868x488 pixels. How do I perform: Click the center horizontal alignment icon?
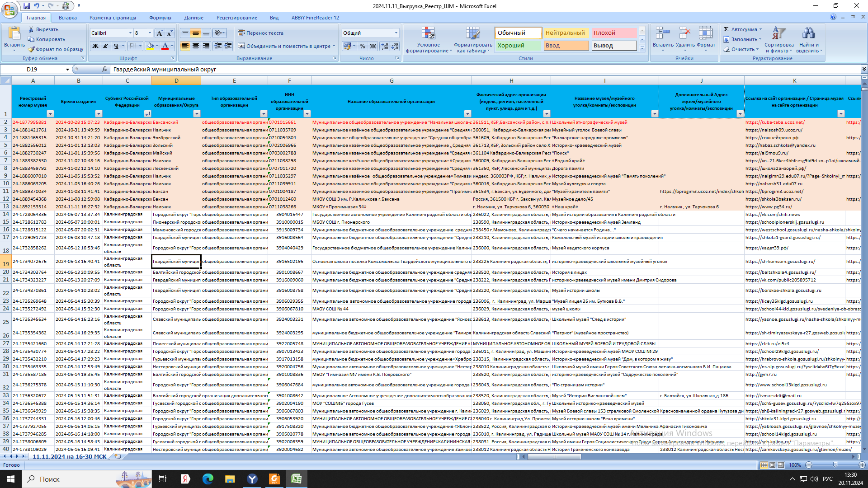coord(196,46)
